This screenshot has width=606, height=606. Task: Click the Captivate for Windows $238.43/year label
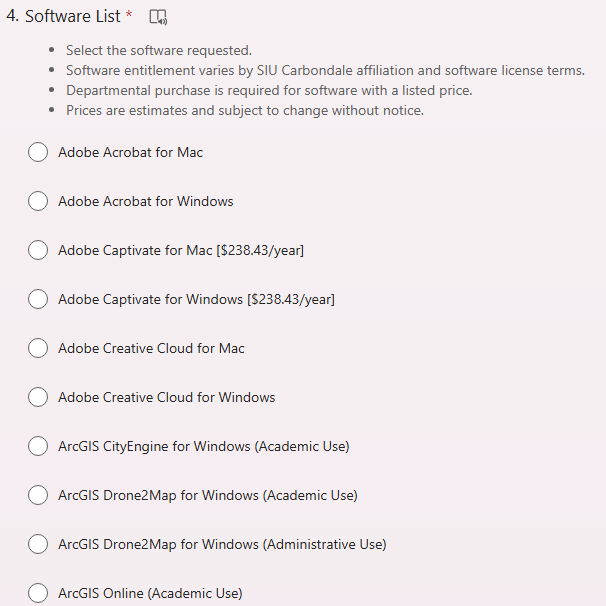[196, 299]
